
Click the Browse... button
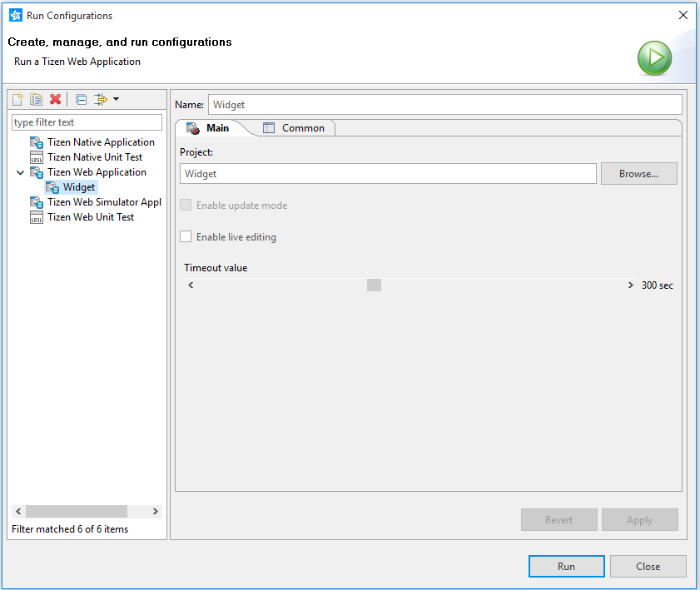point(638,174)
